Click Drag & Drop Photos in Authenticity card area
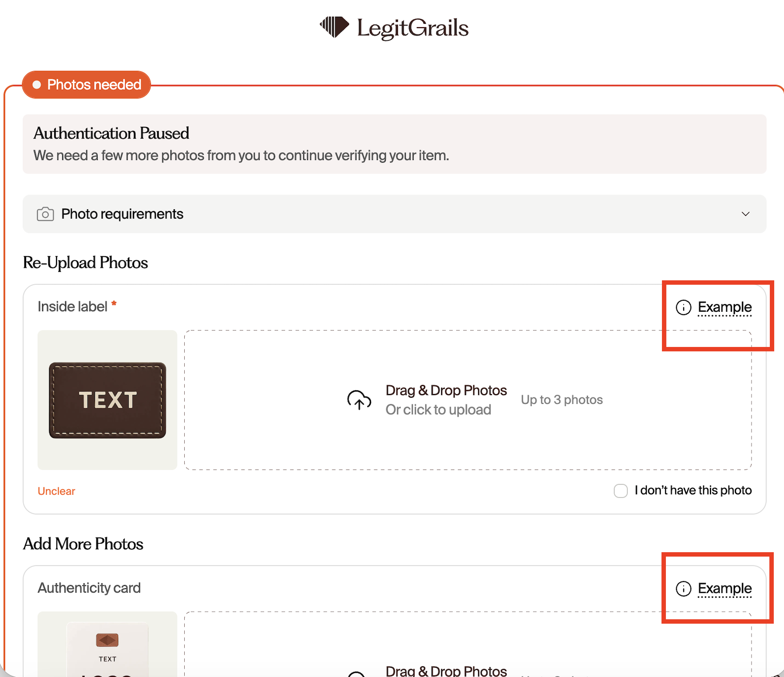 (x=446, y=671)
